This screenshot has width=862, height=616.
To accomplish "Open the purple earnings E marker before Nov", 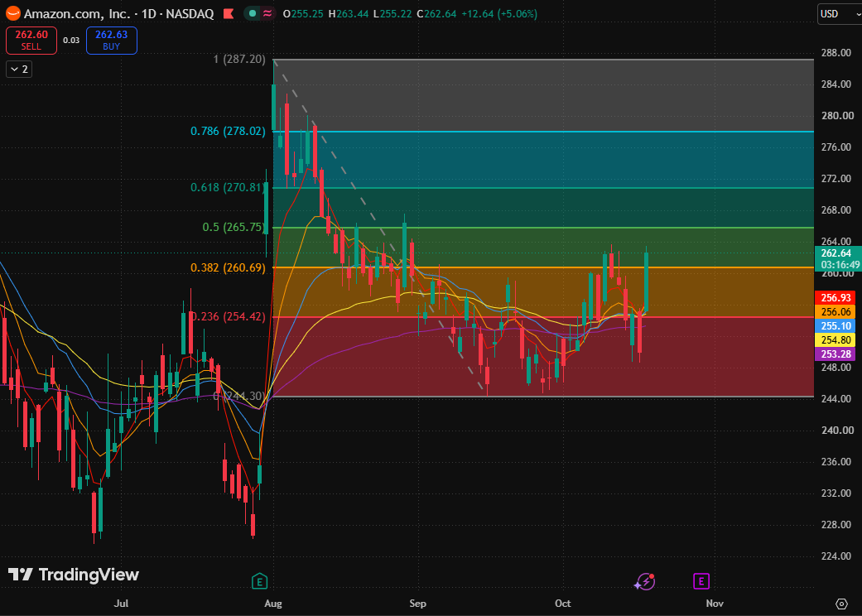I will (x=701, y=581).
